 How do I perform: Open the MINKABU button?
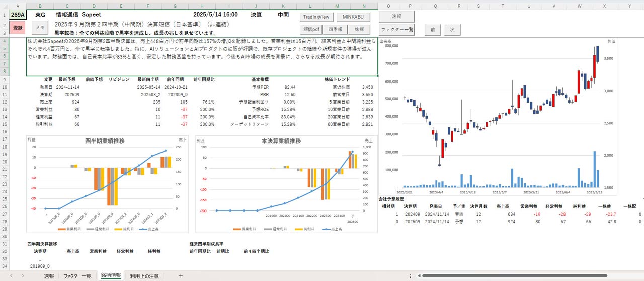click(353, 17)
